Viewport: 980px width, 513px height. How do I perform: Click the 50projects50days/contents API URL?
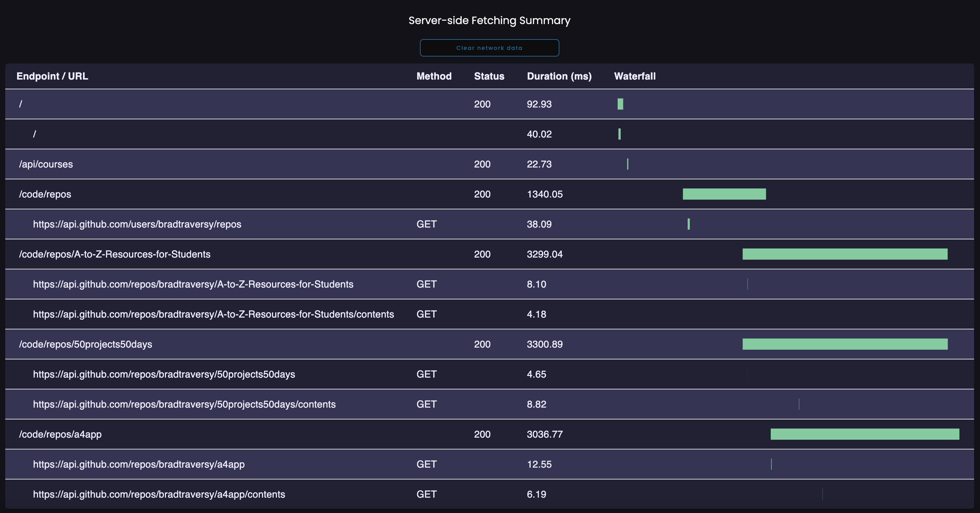(184, 404)
